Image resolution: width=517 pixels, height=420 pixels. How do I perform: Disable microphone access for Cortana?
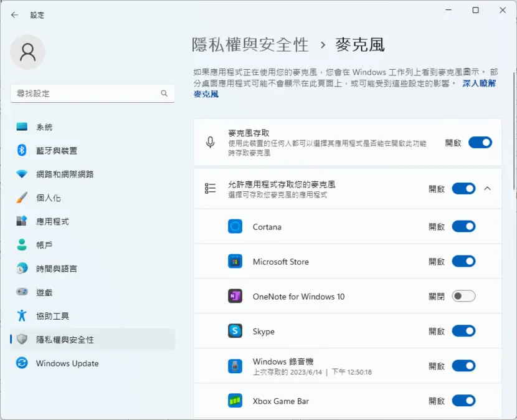pos(463,227)
